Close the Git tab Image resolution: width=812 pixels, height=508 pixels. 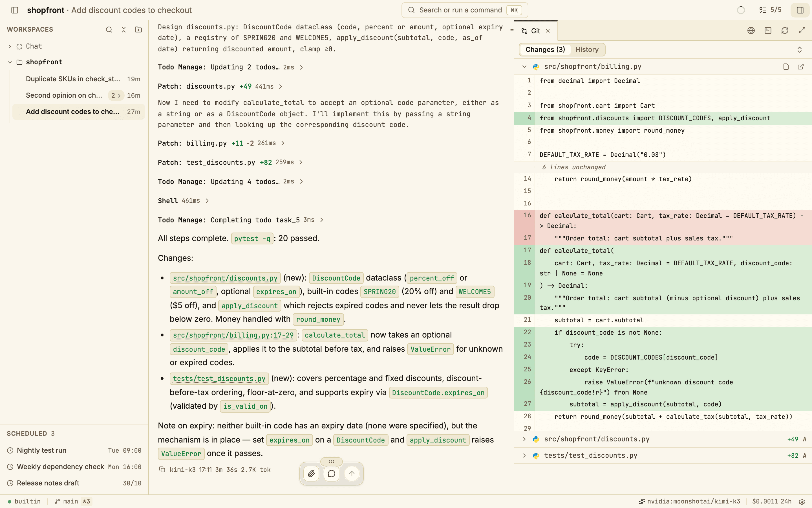(x=548, y=31)
